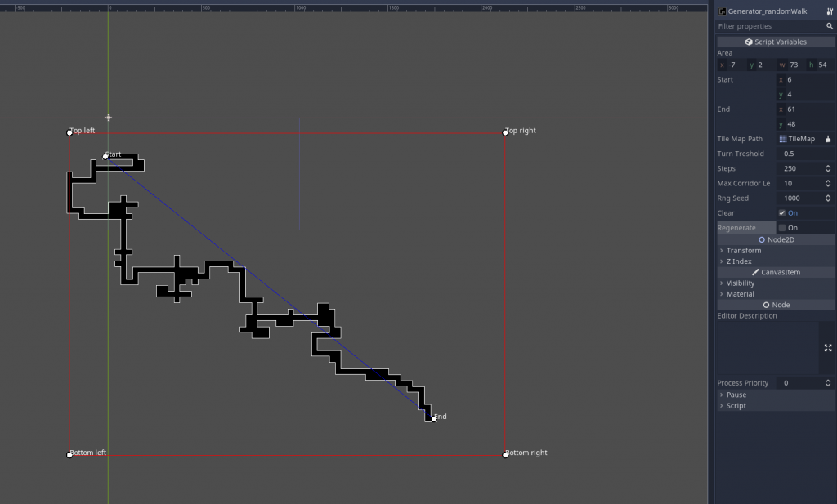This screenshot has width=837, height=504.
Task: Open the Inspector options tools menu icon
Action: [x=830, y=11]
